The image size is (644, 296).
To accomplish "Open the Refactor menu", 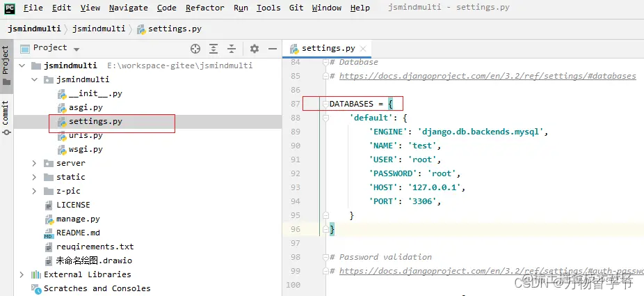I will tap(205, 8).
